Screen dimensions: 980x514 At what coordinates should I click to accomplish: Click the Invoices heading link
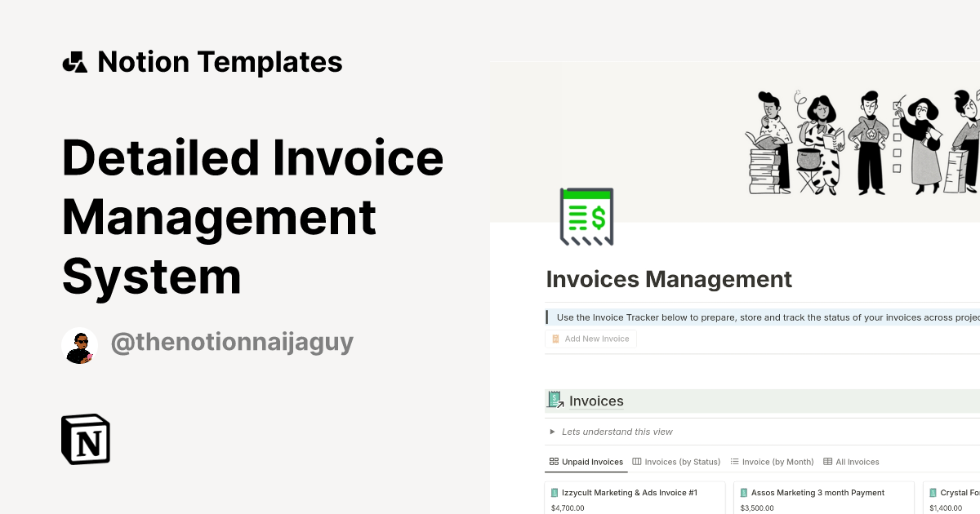596,401
